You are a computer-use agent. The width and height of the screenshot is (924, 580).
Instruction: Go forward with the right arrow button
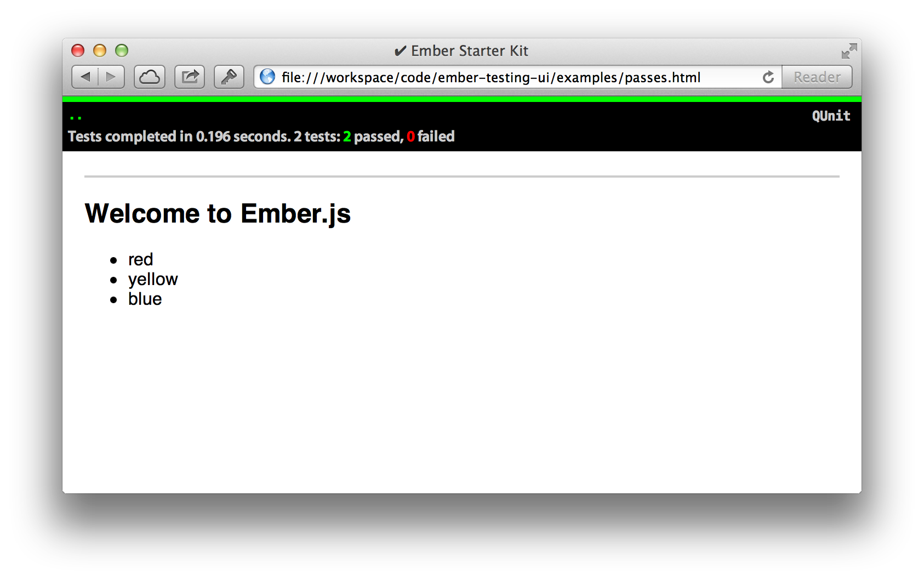click(x=111, y=77)
